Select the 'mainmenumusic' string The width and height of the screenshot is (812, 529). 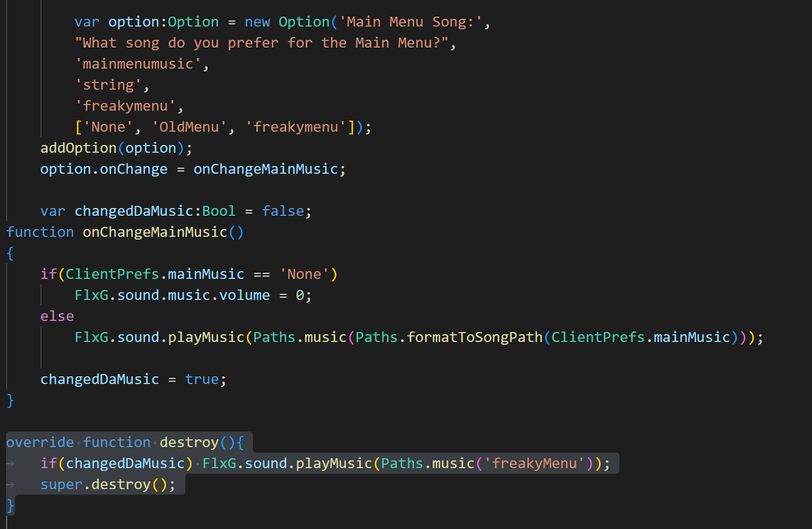(x=138, y=64)
